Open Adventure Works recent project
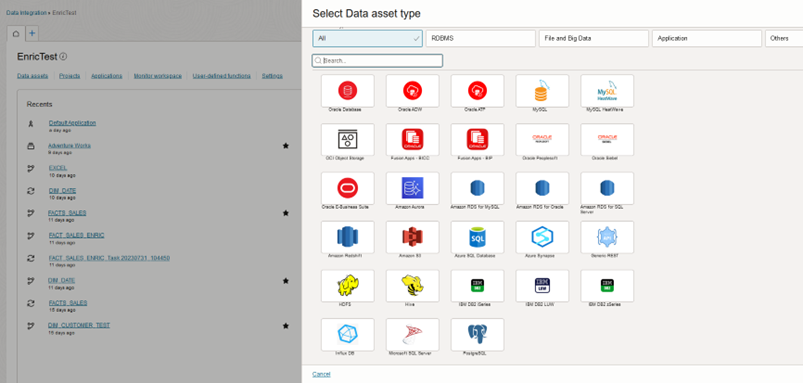The width and height of the screenshot is (803, 383). point(69,145)
